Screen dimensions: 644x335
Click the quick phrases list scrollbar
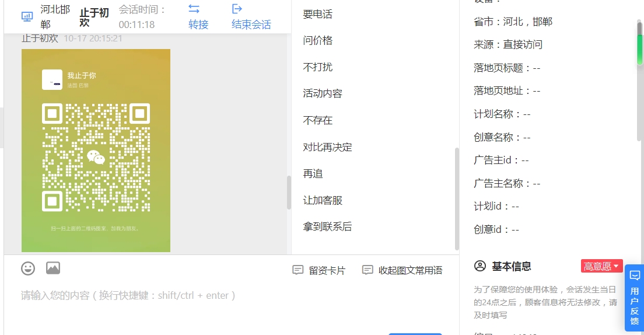pos(457,198)
